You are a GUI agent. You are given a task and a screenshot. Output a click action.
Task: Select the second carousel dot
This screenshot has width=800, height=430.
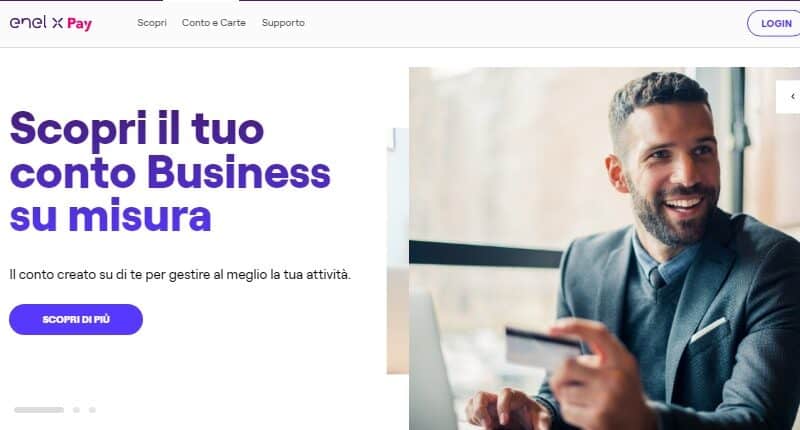click(x=77, y=410)
